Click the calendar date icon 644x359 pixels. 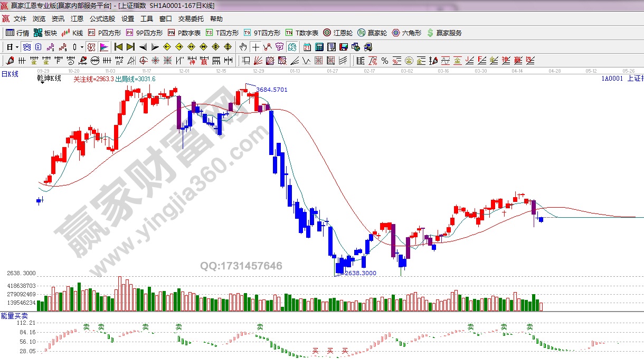(307, 47)
